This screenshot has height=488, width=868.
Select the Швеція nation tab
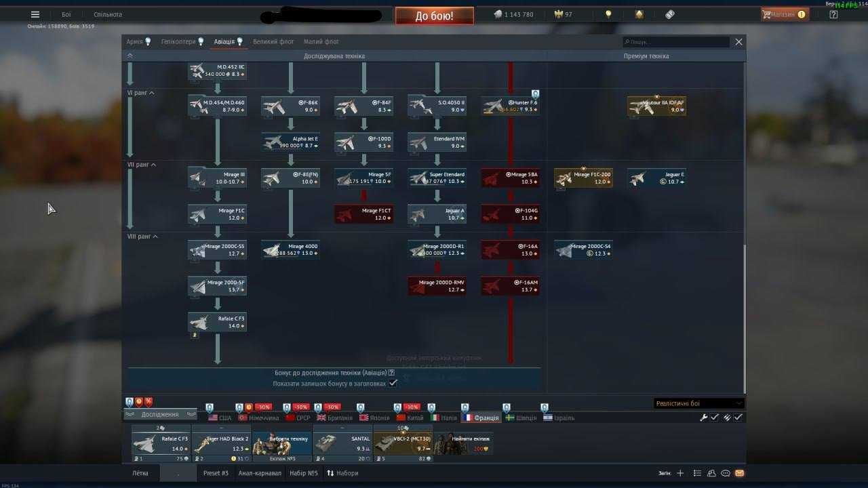pyautogui.click(x=520, y=418)
